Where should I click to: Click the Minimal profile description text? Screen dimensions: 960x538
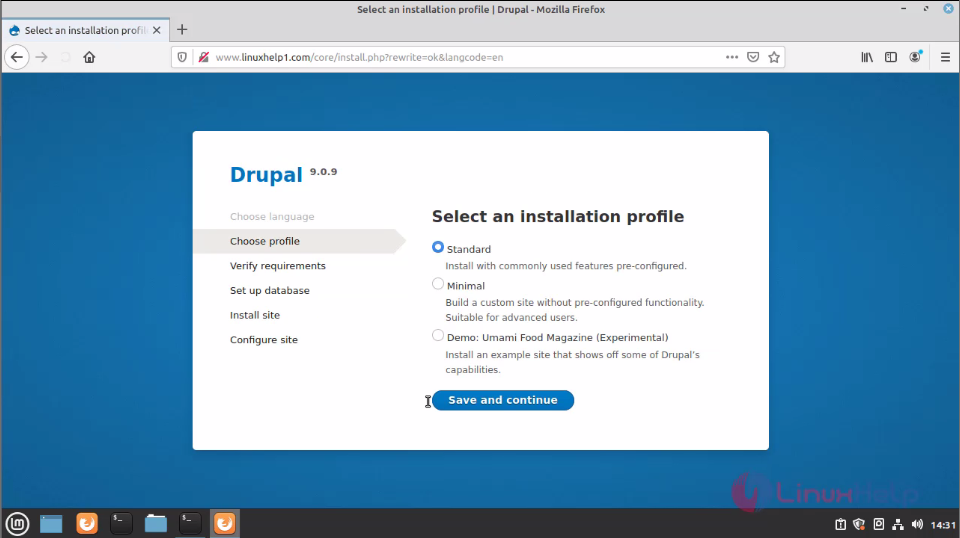coord(575,310)
